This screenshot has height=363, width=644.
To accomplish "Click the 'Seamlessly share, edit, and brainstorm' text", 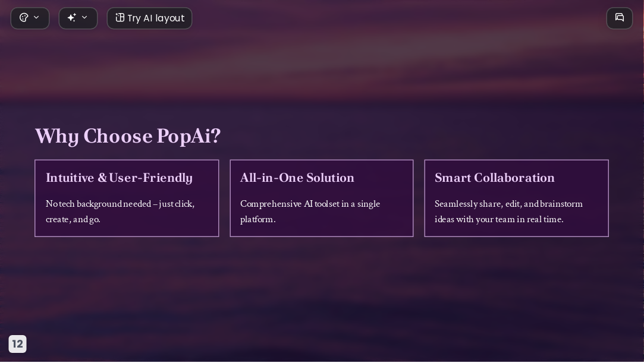I will click(508, 212).
